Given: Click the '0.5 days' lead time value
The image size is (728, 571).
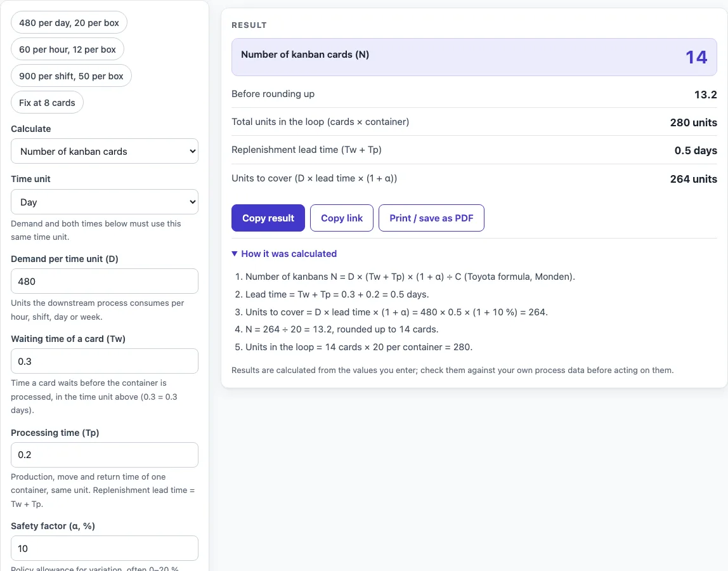Looking at the screenshot, I should tap(696, 150).
